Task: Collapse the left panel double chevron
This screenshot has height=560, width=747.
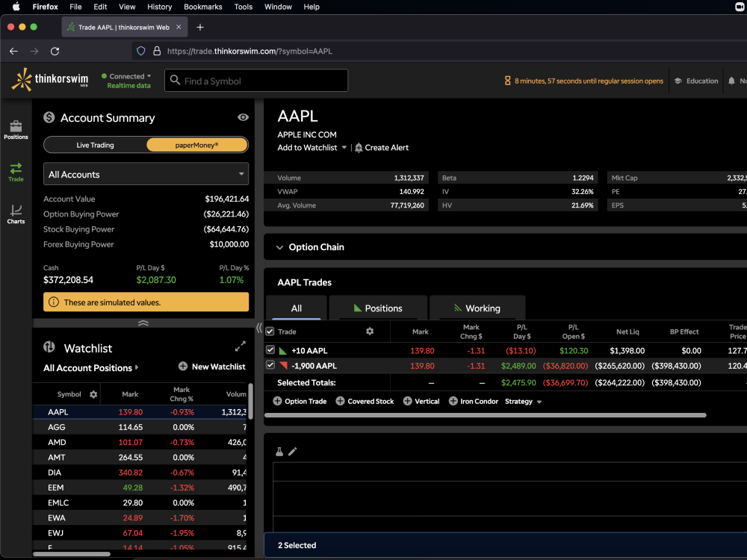Action: point(259,328)
